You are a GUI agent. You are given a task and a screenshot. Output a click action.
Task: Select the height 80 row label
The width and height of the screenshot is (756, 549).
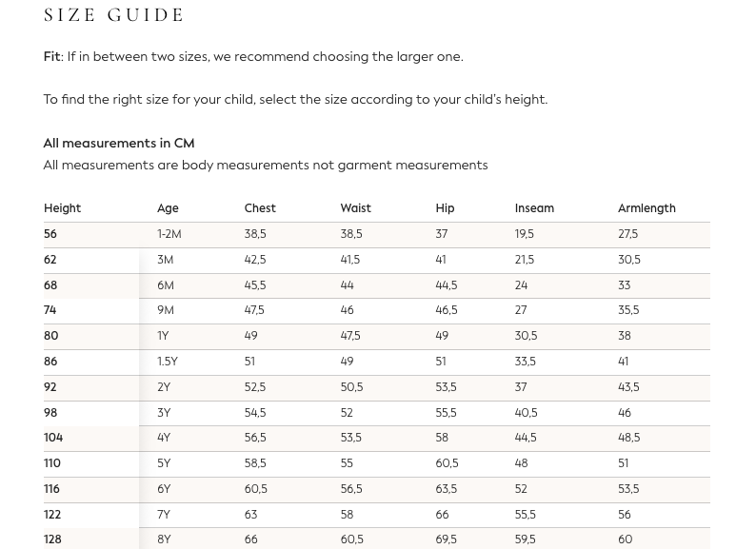(x=50, y=336)
